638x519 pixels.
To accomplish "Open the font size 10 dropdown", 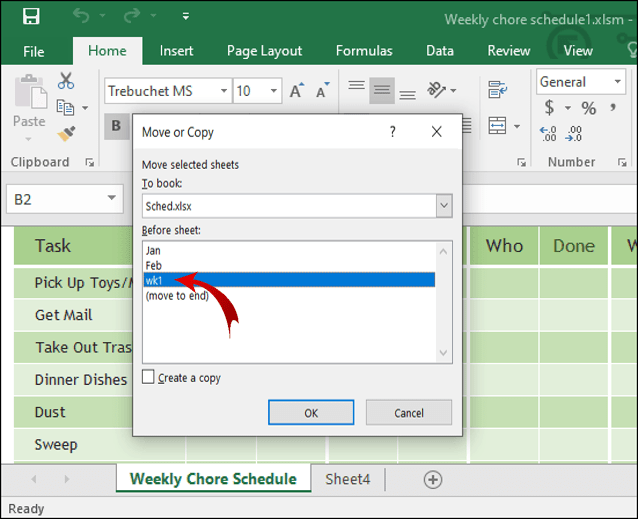I will pyautogui.click(x=274, y=91).
